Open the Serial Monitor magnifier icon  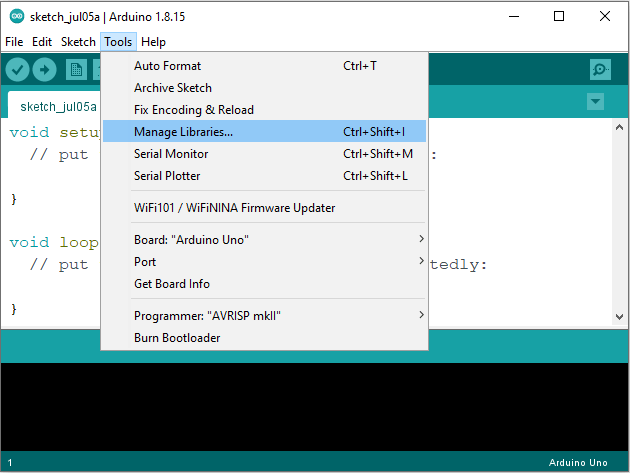coord(600,70)
